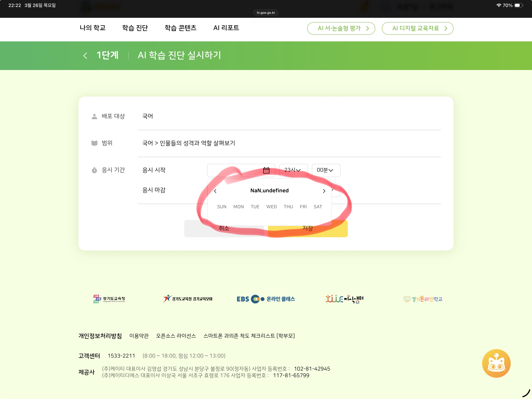Screen dimensions: 532x399
Task: Click the calendar icon in start date field
Action: point(266,170)
